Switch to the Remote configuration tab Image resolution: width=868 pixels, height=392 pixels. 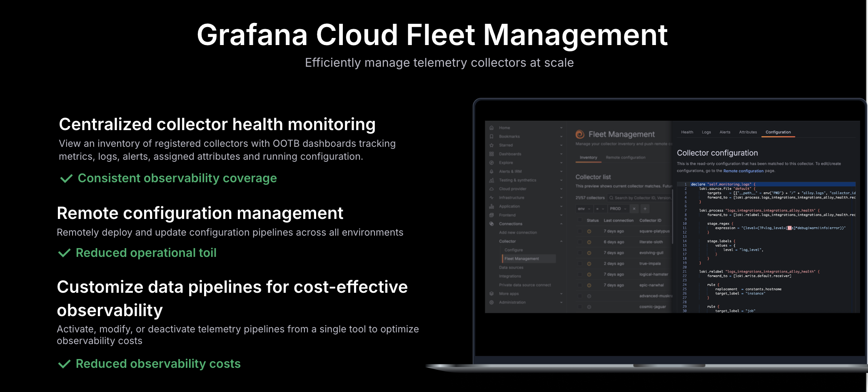[x=626, y=157]
